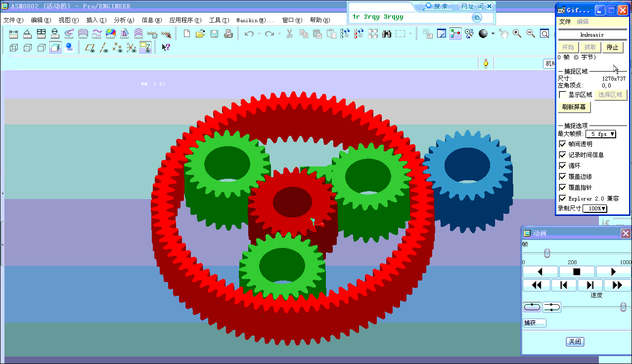This screenshot has width=632, height=364.
Task: Enable the 显示区域 checkbox
Action: [x=562, y=94]
